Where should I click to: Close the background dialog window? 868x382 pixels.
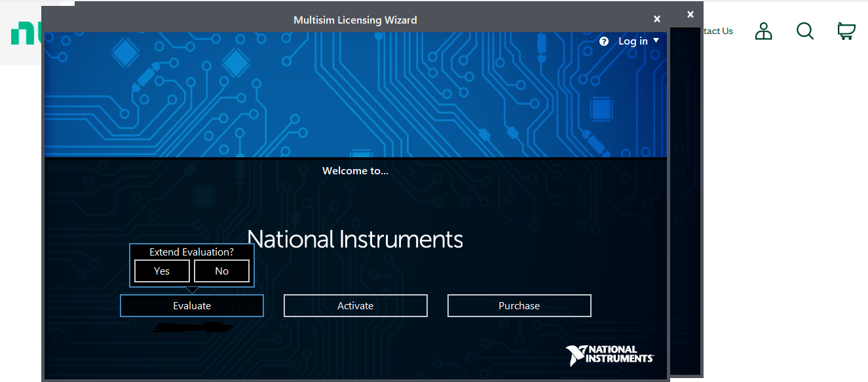(x=690, y=14)
